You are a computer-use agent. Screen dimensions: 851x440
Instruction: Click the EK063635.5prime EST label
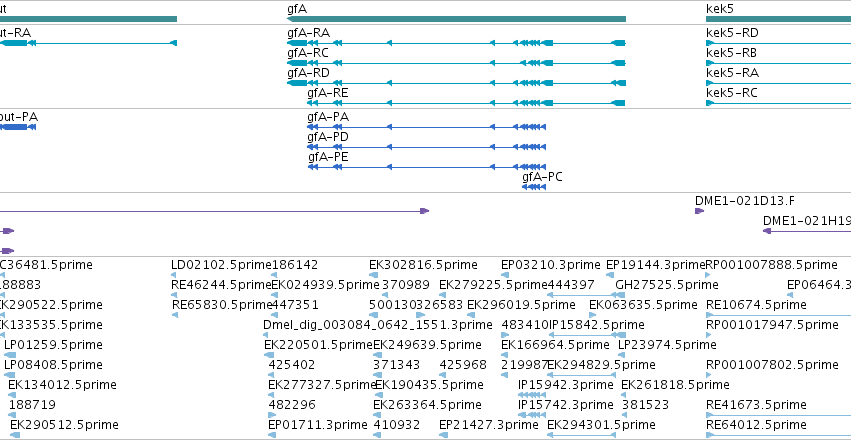(643, 305)
